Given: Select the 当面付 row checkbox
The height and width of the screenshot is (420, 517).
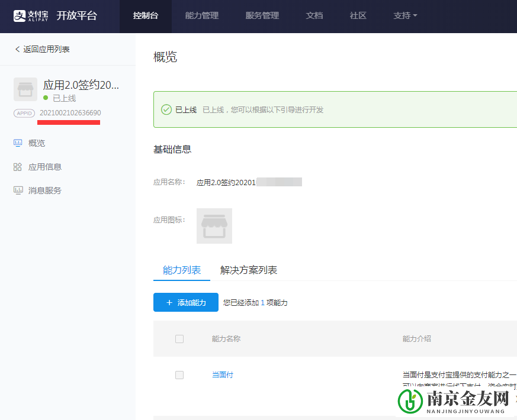Looking at the screenshot, I should click(179, 374).
